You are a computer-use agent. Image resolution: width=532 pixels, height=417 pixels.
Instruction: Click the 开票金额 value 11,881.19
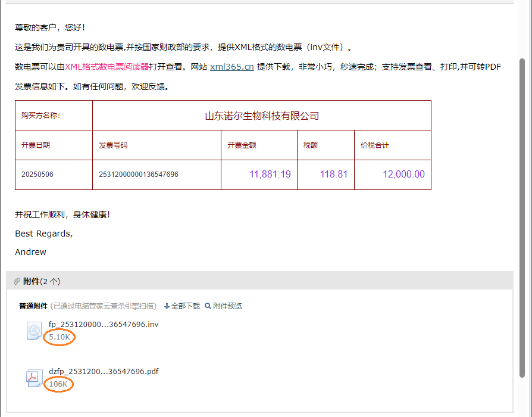click(270, 174)
